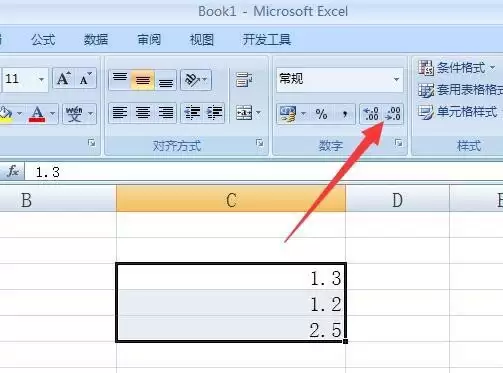The image size is (503, 373).
Task: Open 套用表格格式 table format menu
Action: (x=460, y=90)
